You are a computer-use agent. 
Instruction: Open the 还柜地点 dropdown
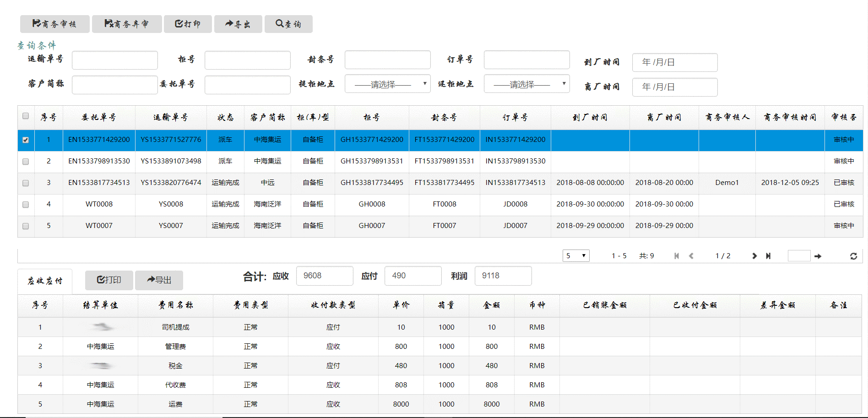[x=526, y=84]
